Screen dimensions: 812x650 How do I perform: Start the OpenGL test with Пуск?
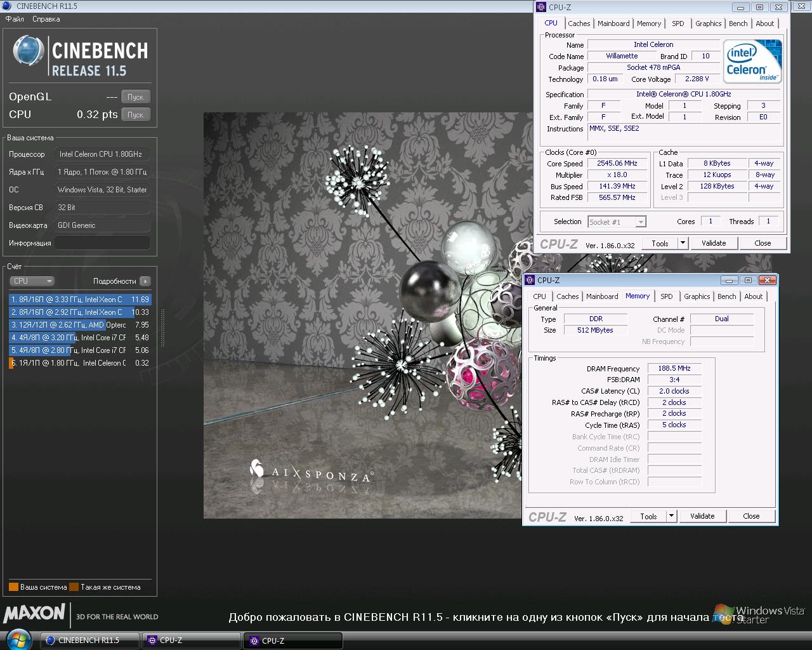coord(136,97)
